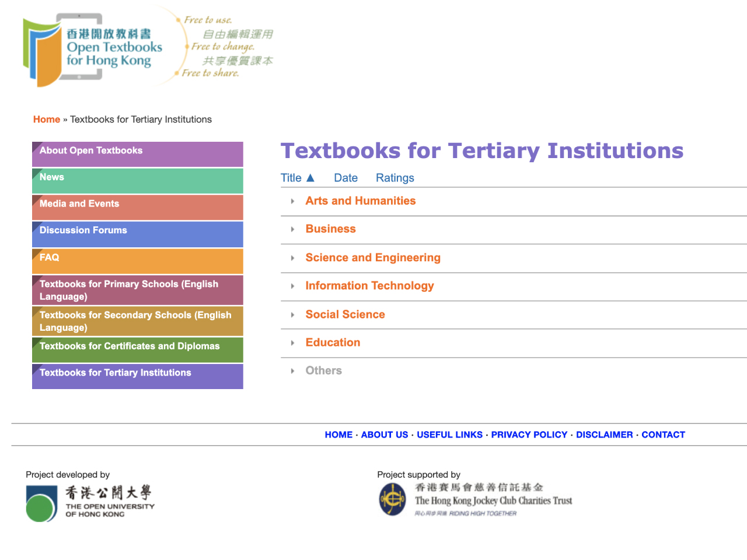Click the Others category label
The image size is (747, 560).
(323, 370)
